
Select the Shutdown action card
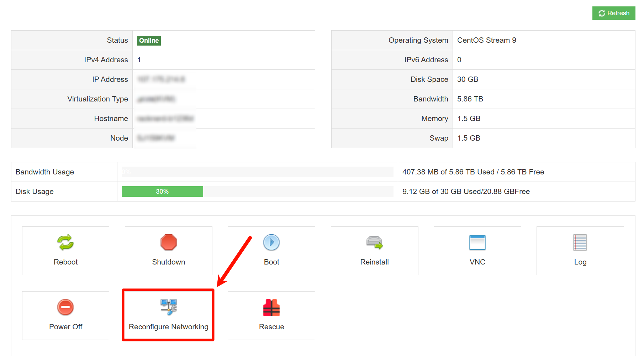click(x=168, y=251)
